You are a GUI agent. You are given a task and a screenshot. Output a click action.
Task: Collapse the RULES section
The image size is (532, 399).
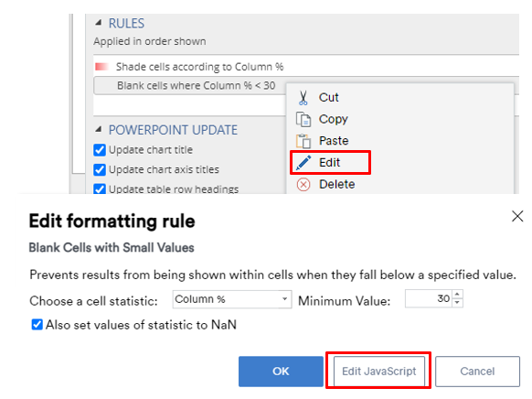99,23
